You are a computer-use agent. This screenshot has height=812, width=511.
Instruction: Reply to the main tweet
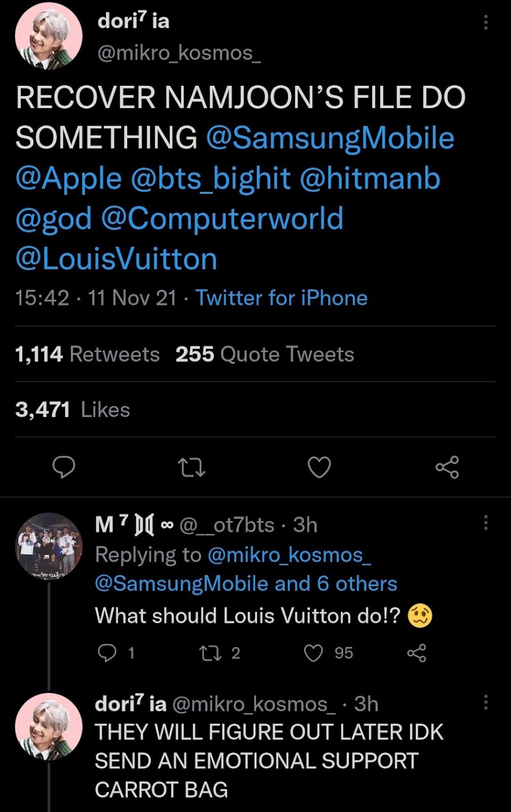(x=64, y=467)
